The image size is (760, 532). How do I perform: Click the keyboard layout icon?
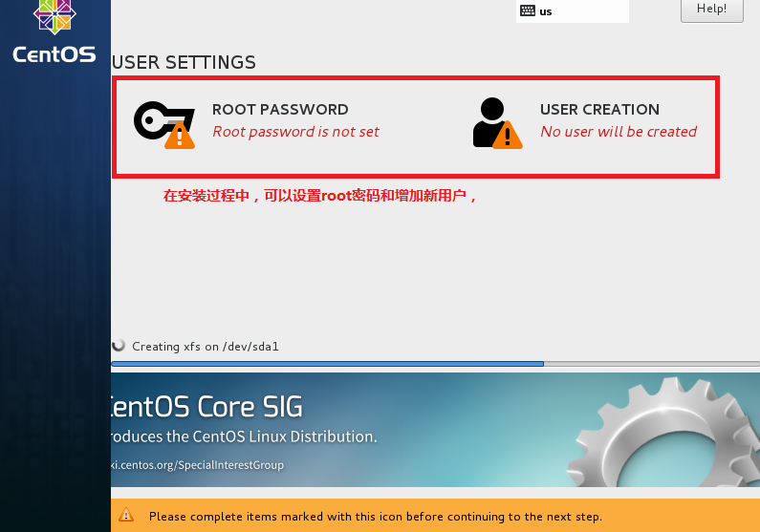pos(528,11)
